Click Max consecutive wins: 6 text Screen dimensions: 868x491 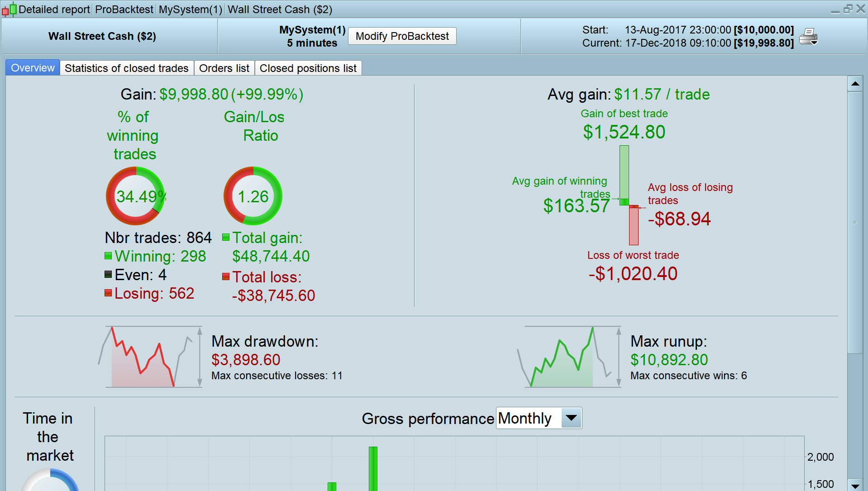(689, 376)
